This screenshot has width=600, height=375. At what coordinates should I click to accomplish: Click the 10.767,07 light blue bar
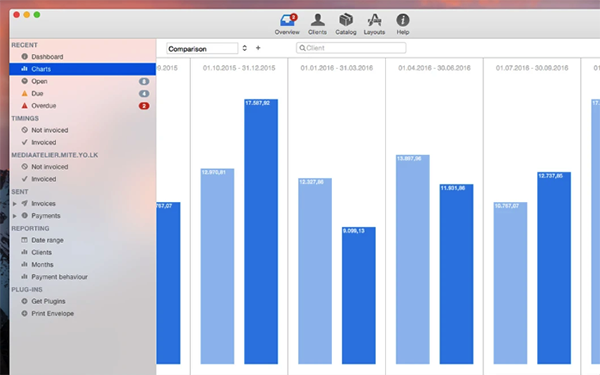pos(510,283)
